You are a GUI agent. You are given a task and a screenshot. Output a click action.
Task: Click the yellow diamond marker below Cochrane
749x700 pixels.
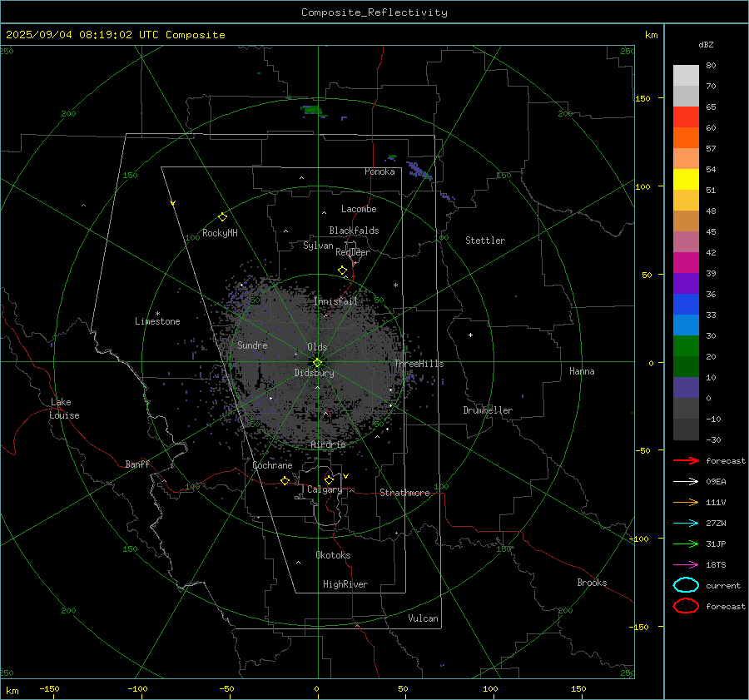click(x=285, y=480)
